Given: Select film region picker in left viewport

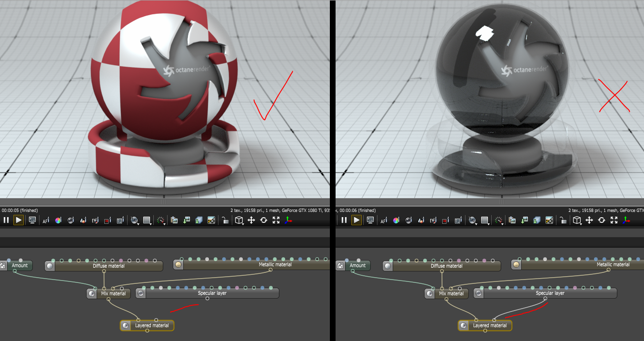Looking at the screenshot, I should [x=120, y=220].
